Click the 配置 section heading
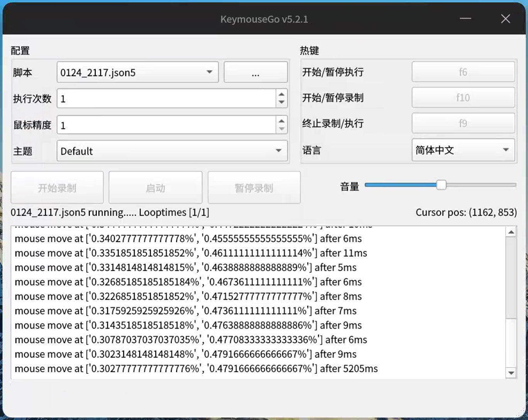Viewport: 528px width, 420px height. (20, 51)
